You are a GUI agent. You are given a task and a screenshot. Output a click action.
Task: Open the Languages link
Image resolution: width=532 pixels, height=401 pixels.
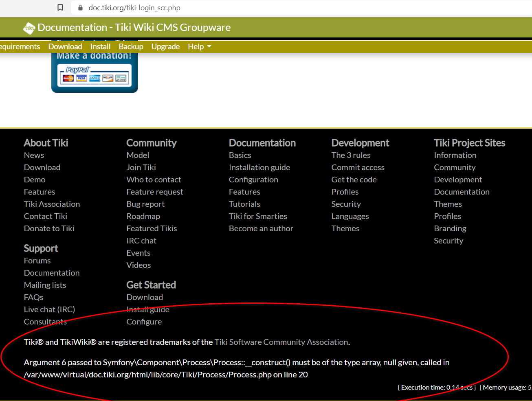click(x=350, y=216)
